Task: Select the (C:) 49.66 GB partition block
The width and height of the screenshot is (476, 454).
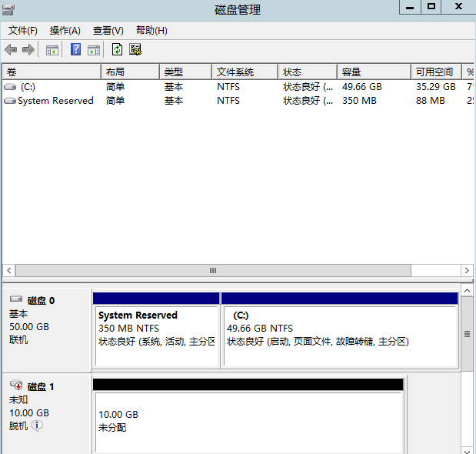Action: (x=340, y=330)
